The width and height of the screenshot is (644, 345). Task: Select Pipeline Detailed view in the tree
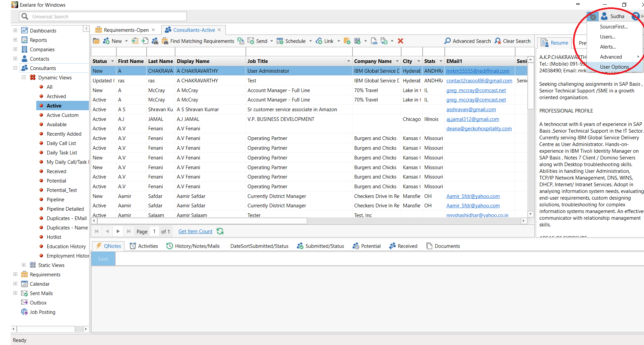click(65, 209)
